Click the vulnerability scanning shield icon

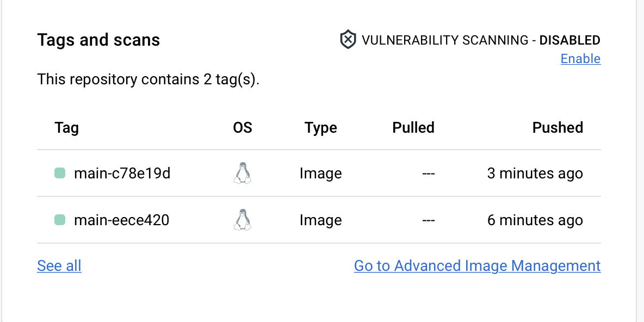348,40
